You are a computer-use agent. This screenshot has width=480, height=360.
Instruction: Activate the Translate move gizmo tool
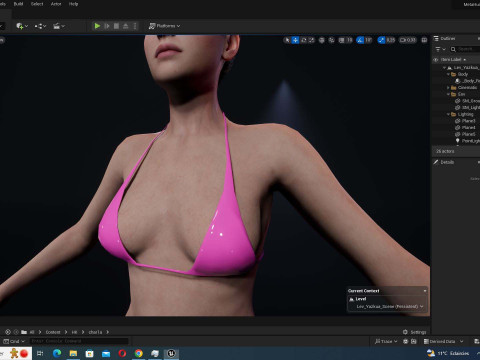tap(295, 40)
